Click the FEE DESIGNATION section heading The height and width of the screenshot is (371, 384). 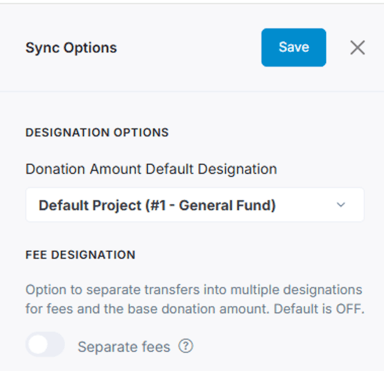click(x=80, y=255)
